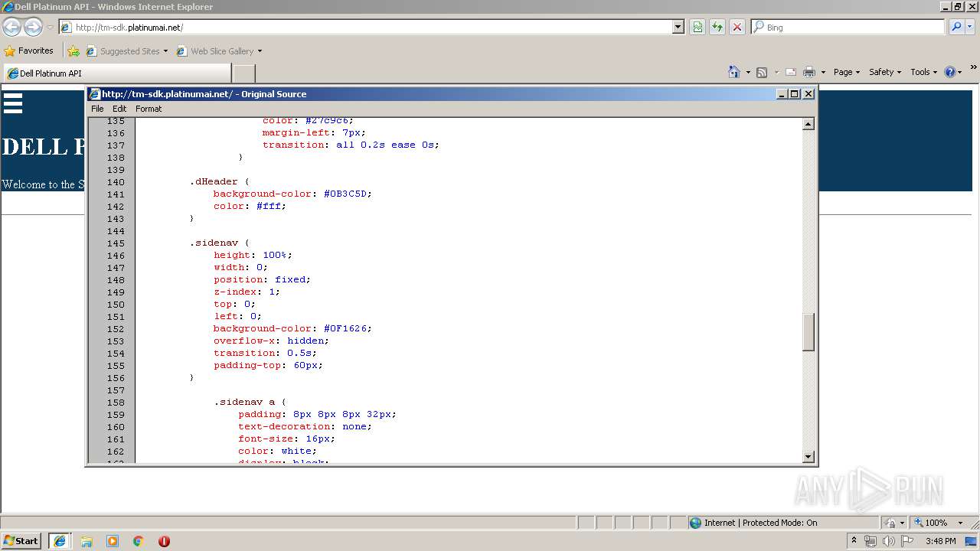Click the browser Forward arrow button
This screenshot has height=551, width=980.
tap(33, 28)
